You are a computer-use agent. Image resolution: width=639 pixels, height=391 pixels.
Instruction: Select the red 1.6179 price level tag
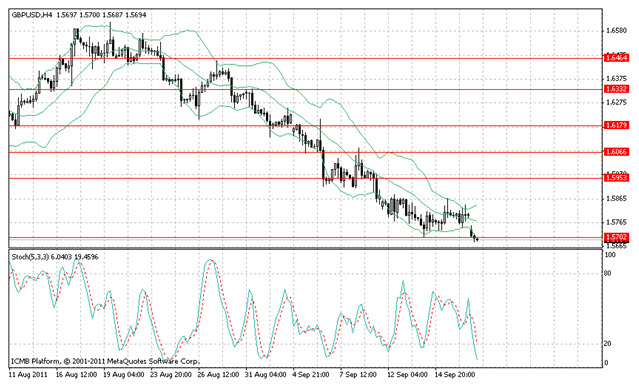pyautogui.click(x=616, y=125)
